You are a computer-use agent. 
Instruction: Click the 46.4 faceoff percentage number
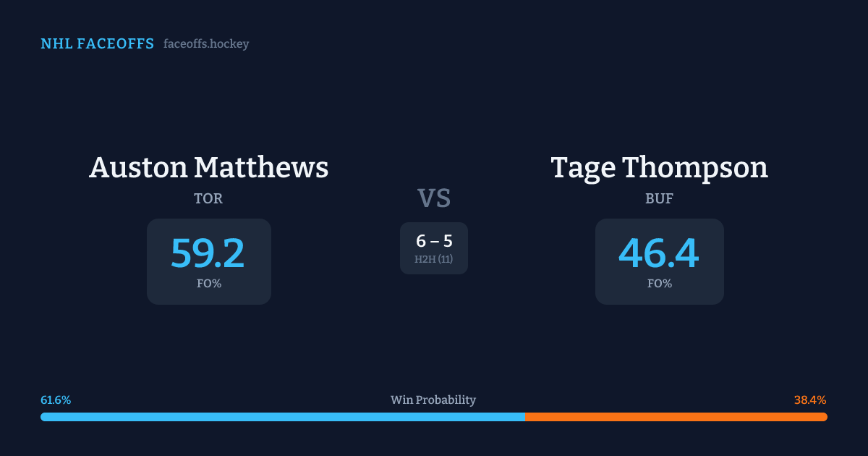pyautogui.click(x=659, y=253)
